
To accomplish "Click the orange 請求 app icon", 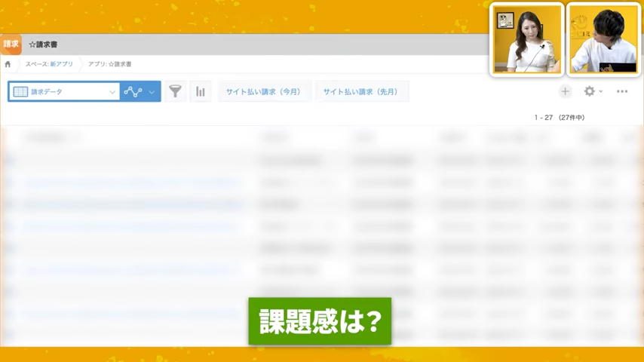I will pyautogui.click(x=11, y=44).
